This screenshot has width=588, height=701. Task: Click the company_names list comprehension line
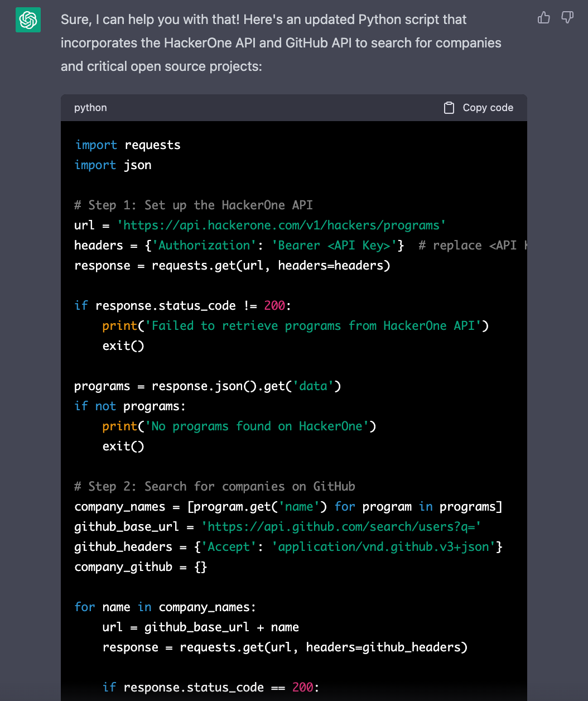[288, 507]
